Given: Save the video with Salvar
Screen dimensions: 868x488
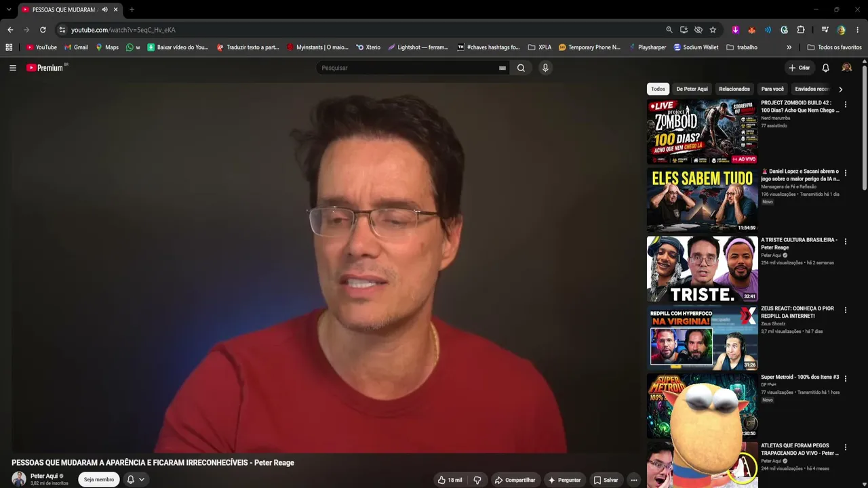Looking at the screenshot, I should tap(606, 480).
